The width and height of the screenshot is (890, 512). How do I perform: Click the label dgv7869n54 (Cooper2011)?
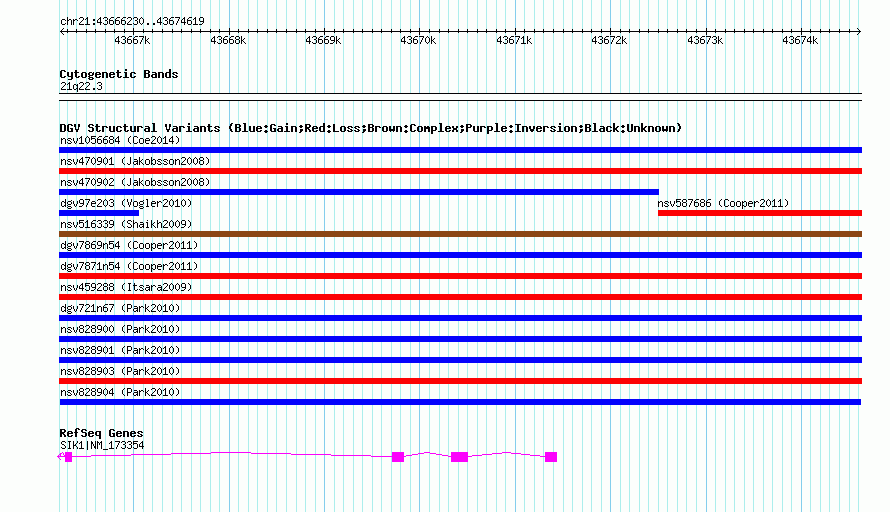(129, 245)
